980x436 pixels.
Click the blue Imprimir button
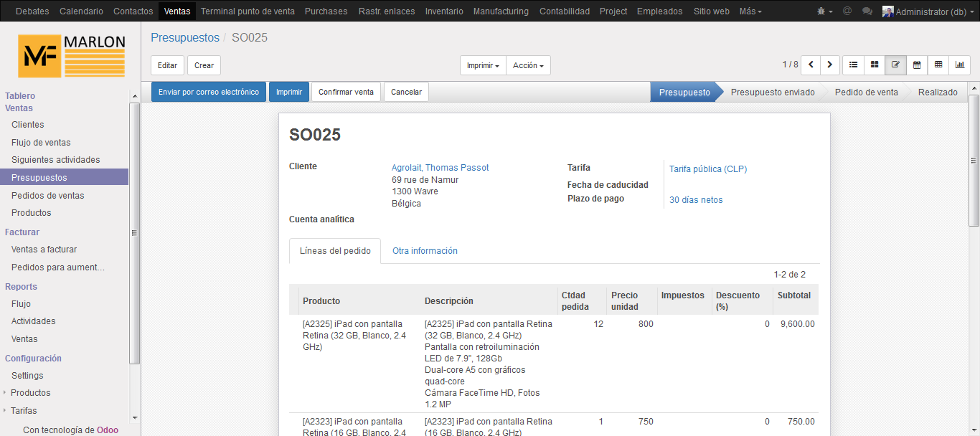pos(289,92)
